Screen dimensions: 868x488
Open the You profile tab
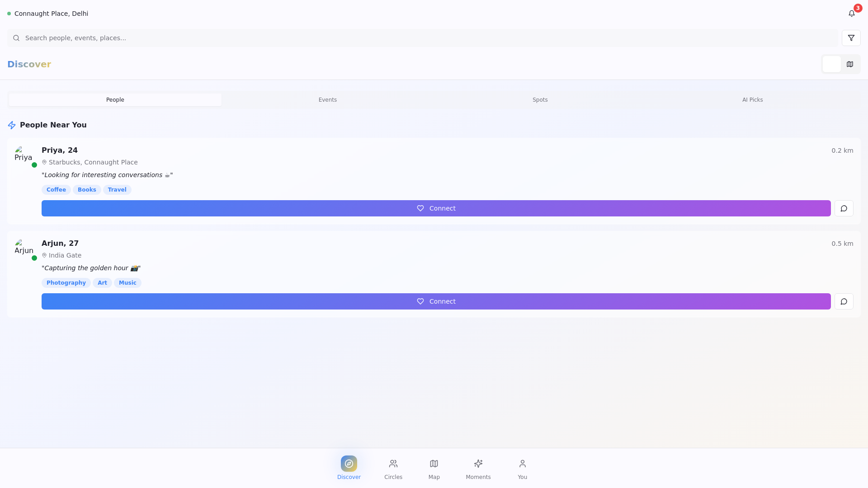pyautogui.click(x=522, y=469)
